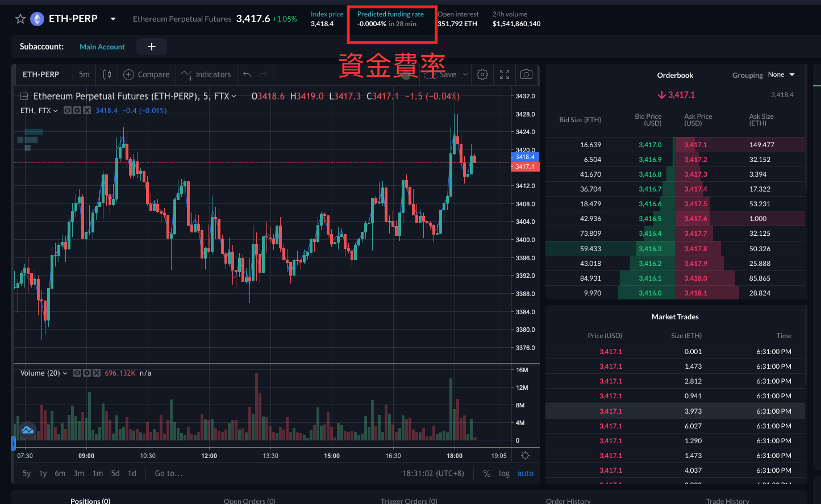Set chart range to 6m
Viewport: 821px width, 504px height.
click(x=60, y=473)
